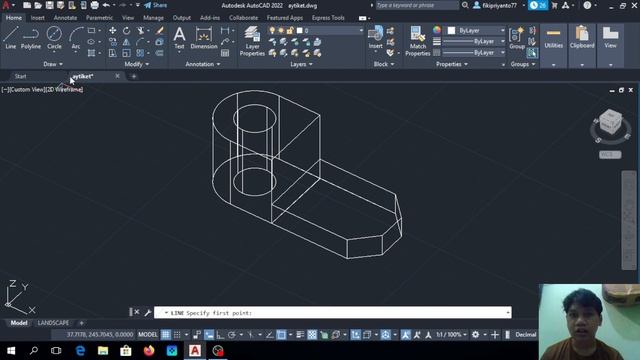The image size is (640, 360).
Task: Open the Home ribbon tab
Action: pyautogui.click(x=13, y=18)
